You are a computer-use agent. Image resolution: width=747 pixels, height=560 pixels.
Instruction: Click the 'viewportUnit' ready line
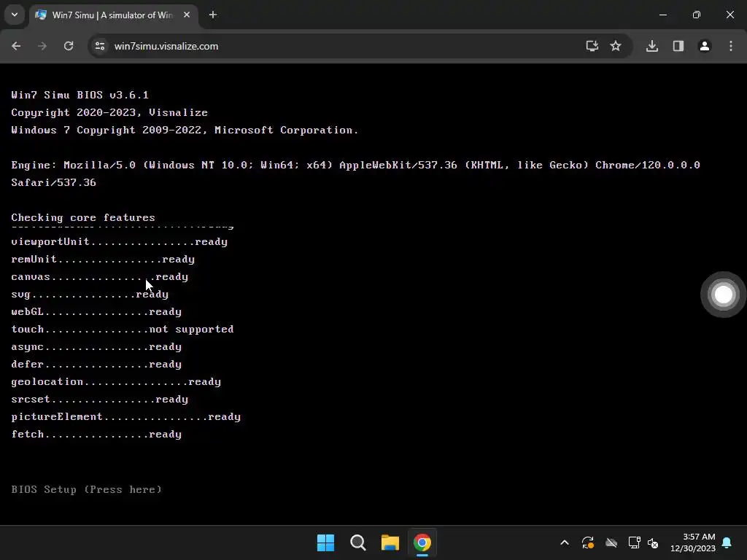(119, 242)
